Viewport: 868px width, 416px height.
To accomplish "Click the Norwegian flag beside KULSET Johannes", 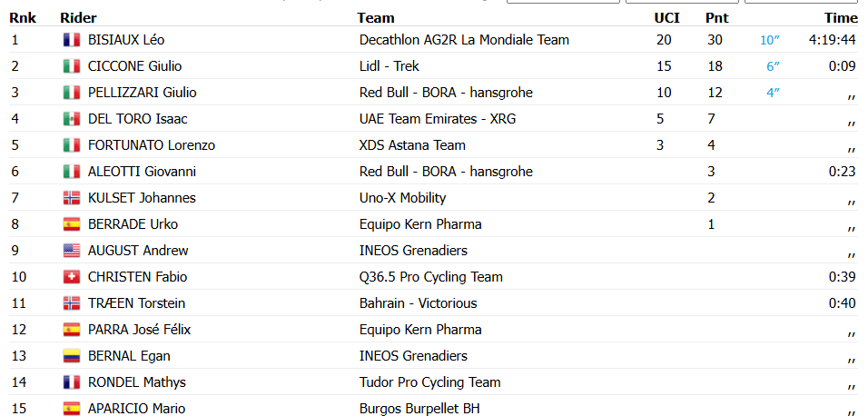I will 71,198.
